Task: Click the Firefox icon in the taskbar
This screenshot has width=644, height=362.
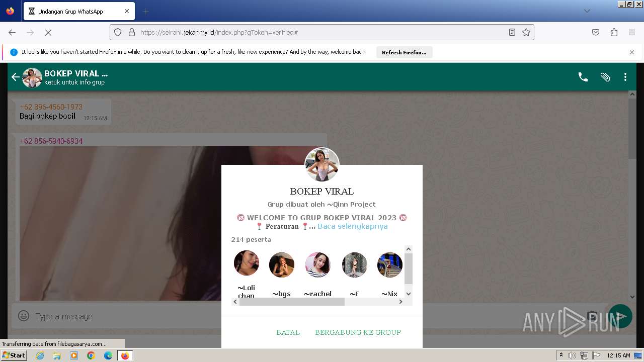Action: [125, 355]
